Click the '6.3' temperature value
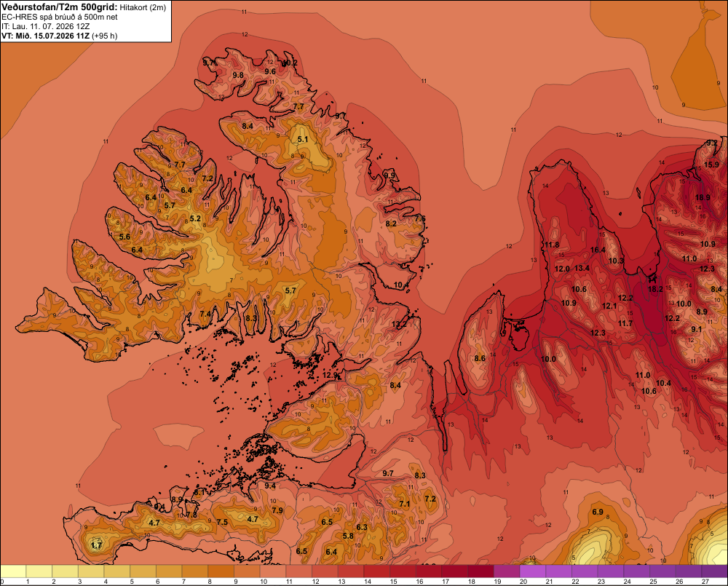728x586 pixels. point(362,527)
